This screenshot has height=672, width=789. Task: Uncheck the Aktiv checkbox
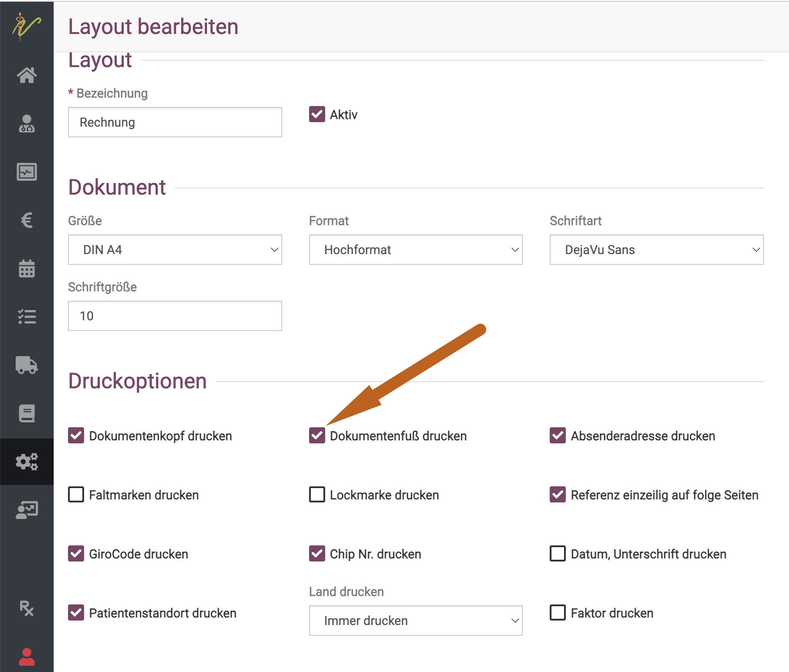click(x=317, y=115)
